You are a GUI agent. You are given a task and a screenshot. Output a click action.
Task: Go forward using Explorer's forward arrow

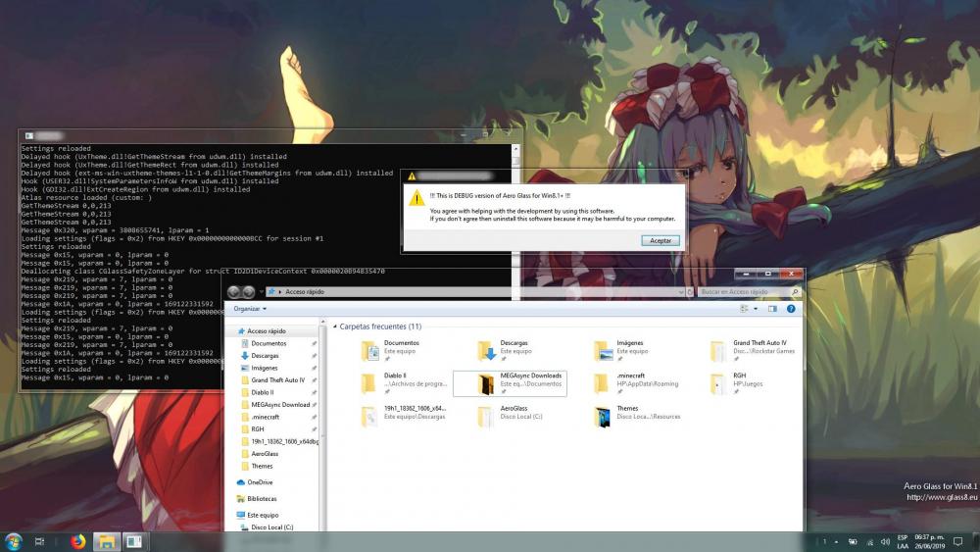click(x=248, y=292)
